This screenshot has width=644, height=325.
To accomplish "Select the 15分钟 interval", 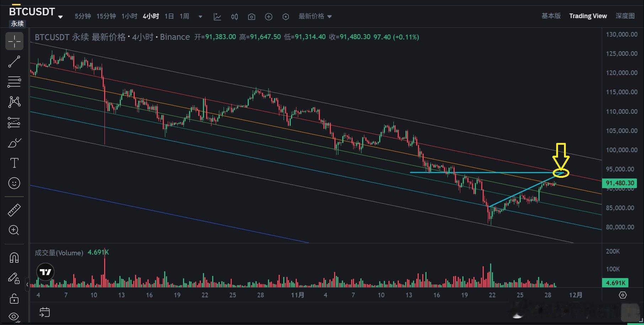I will pyautogui.click(x=106, y=16).
